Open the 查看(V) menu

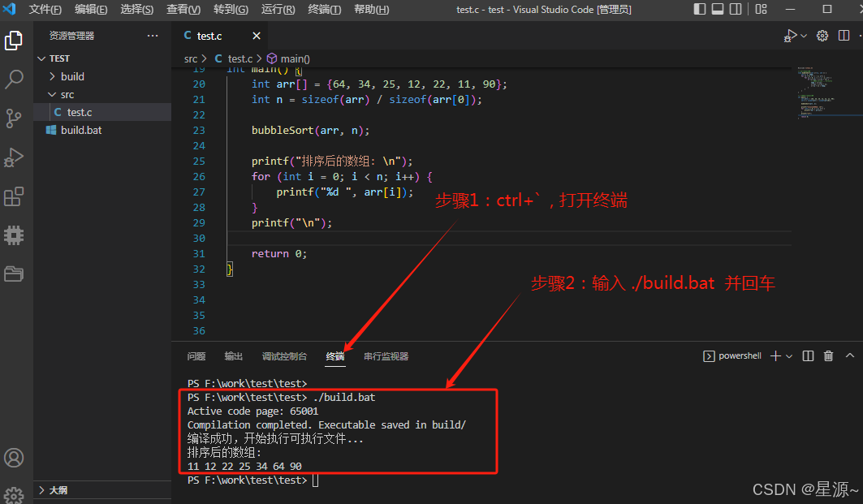[183, 10]
